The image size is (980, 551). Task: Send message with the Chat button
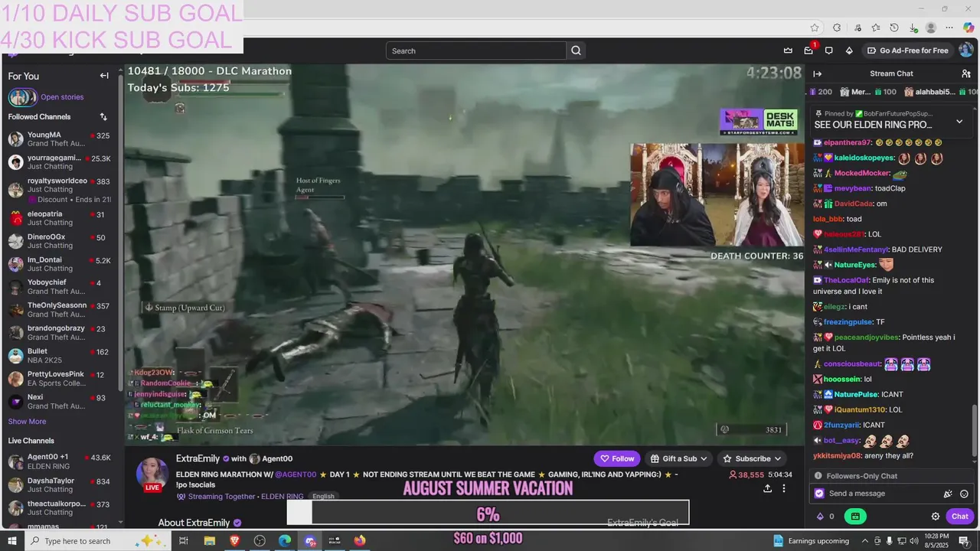coord(959,517)
